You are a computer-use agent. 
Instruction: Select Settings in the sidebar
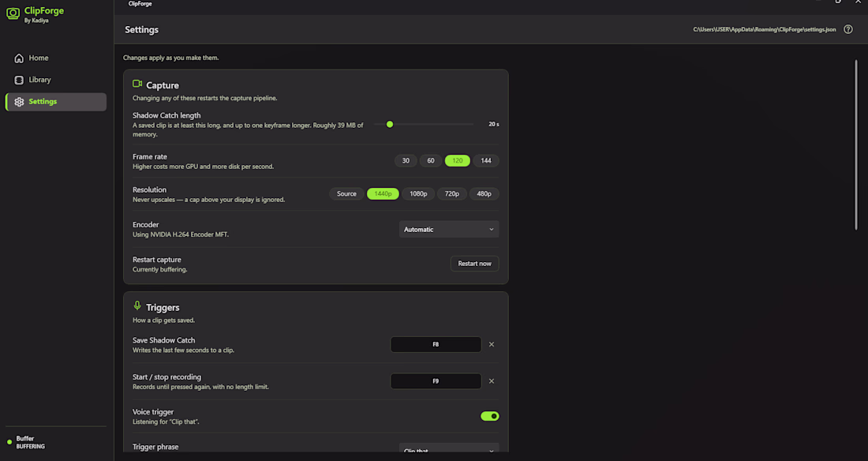pos(55,102)
